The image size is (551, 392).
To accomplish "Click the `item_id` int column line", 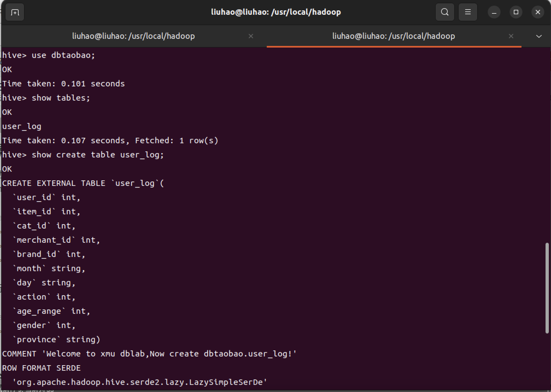I will coord(46,212).
